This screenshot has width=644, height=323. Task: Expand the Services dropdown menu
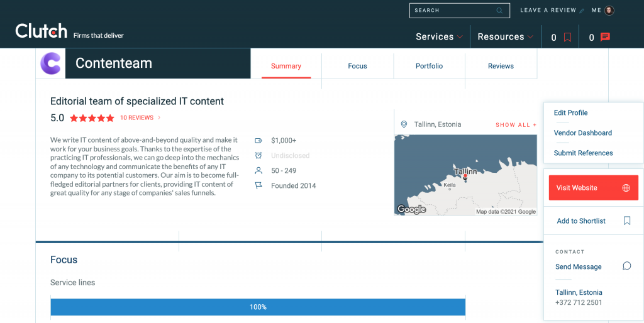click(x=439, y=36)
